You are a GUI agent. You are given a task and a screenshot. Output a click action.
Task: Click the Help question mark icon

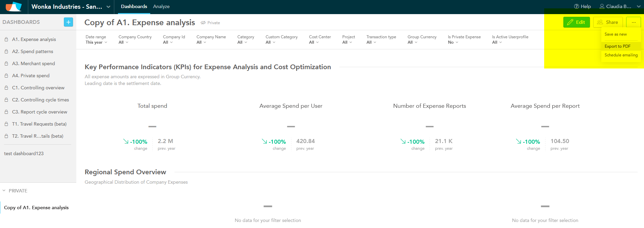(x=576, y=6)
